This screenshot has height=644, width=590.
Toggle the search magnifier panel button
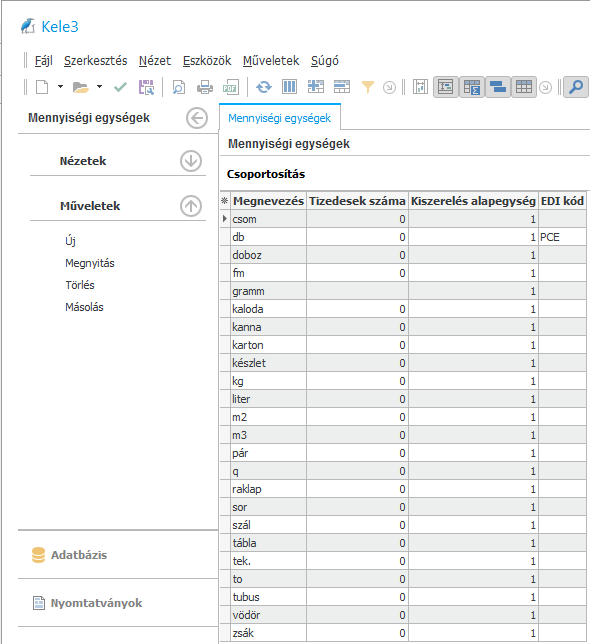[576, 87]
